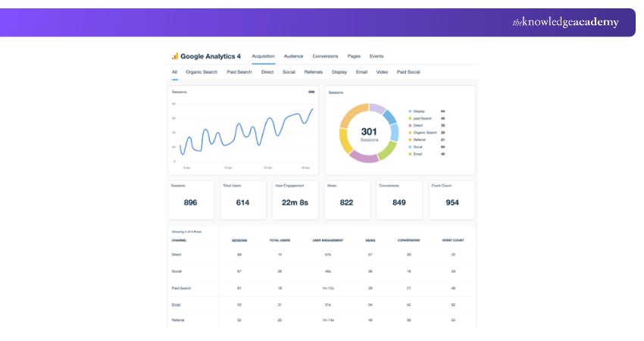The image size is (644, 341).
Task: Click the Conversions 849 metric card
Action: pos(399,200)
